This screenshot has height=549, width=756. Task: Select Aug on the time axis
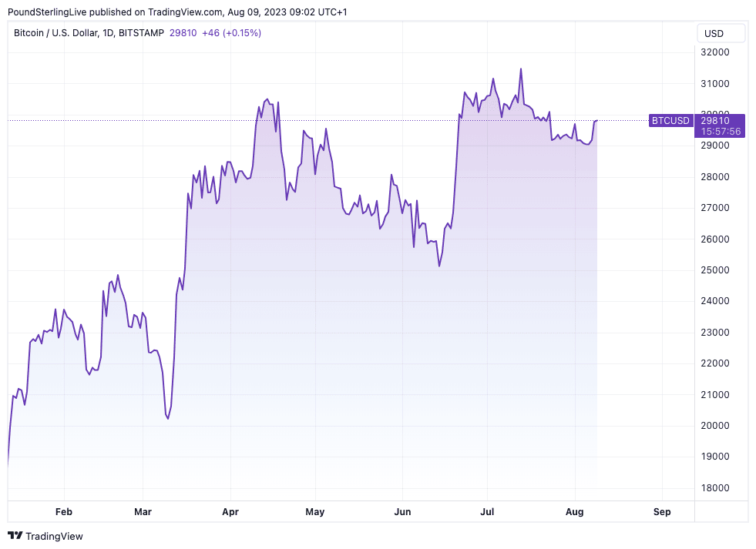[x=574, y=511]
